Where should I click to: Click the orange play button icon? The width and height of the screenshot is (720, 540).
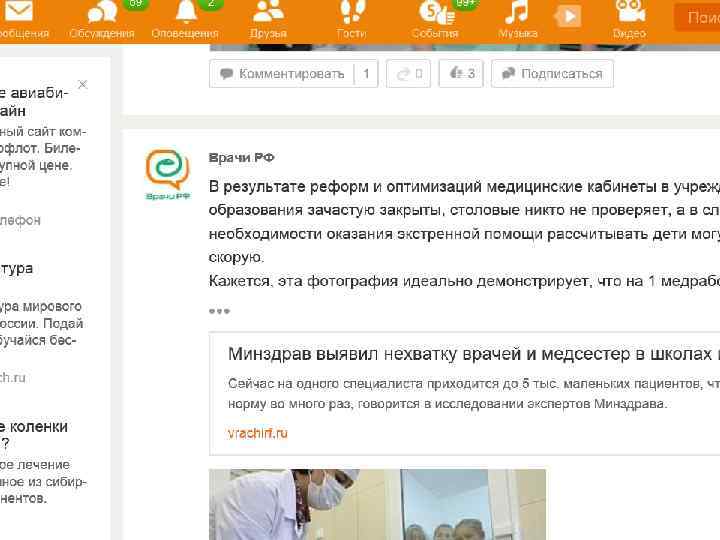click(x=568, y=17)
